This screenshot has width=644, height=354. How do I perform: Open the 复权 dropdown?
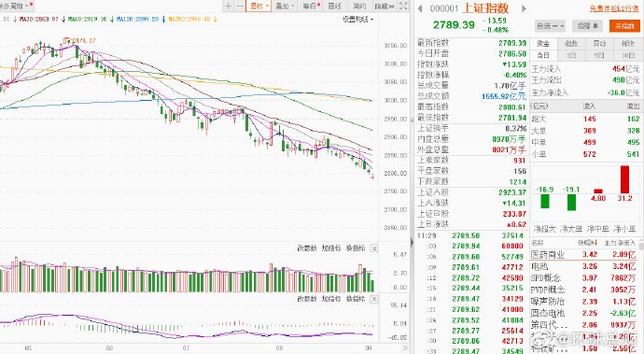point(259,6)
